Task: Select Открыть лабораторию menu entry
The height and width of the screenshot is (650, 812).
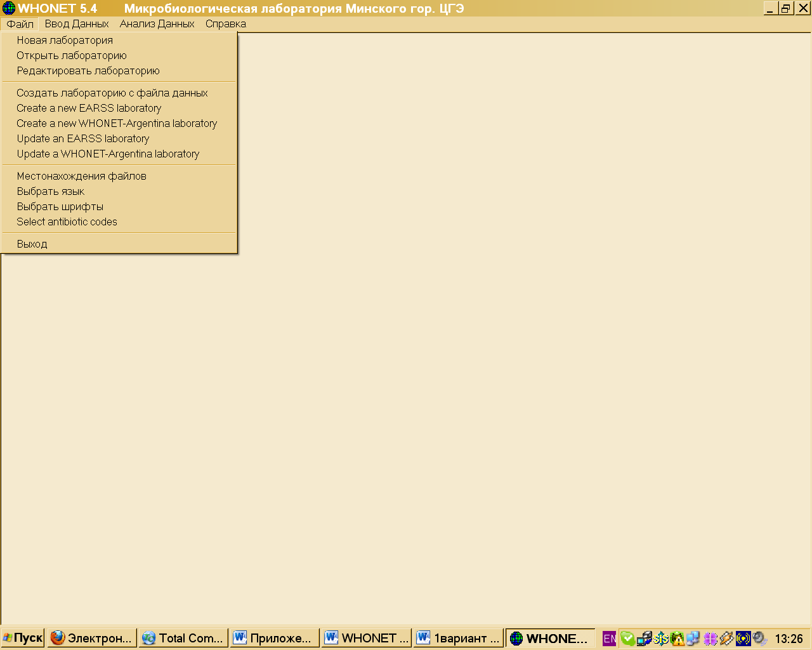Action: click(119, 55)
